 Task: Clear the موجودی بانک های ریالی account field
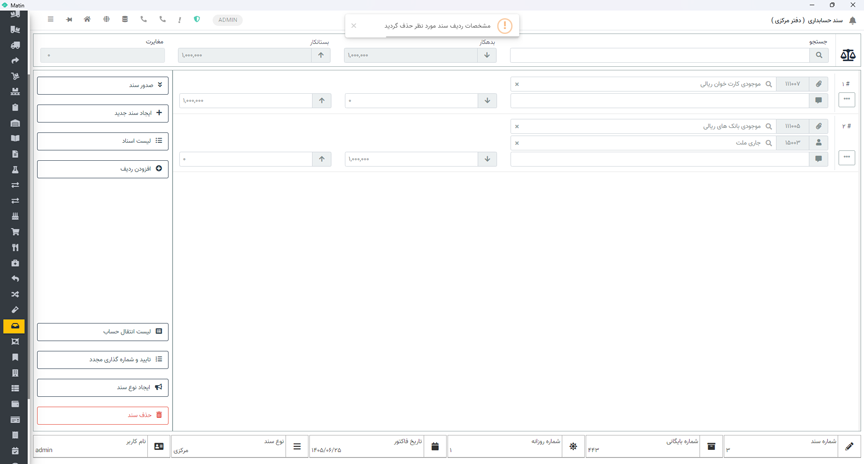click(517, 126)
